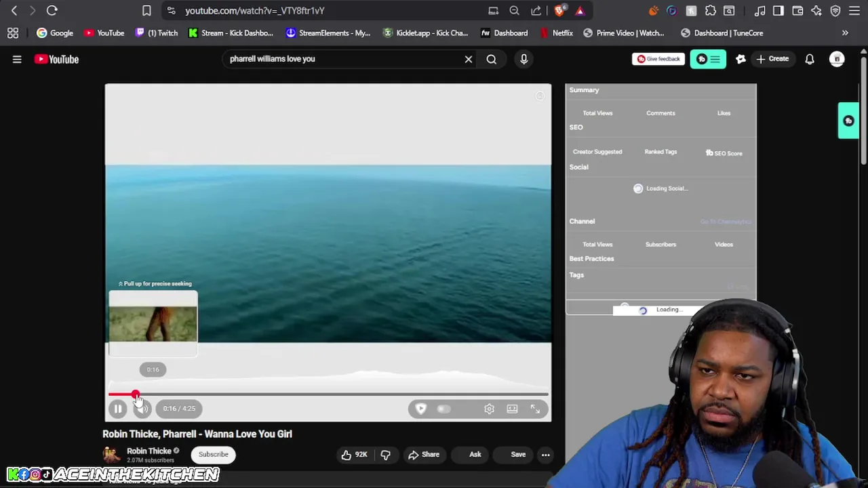
Task: Open the Twitch bookmark
Action: point(156,33)
